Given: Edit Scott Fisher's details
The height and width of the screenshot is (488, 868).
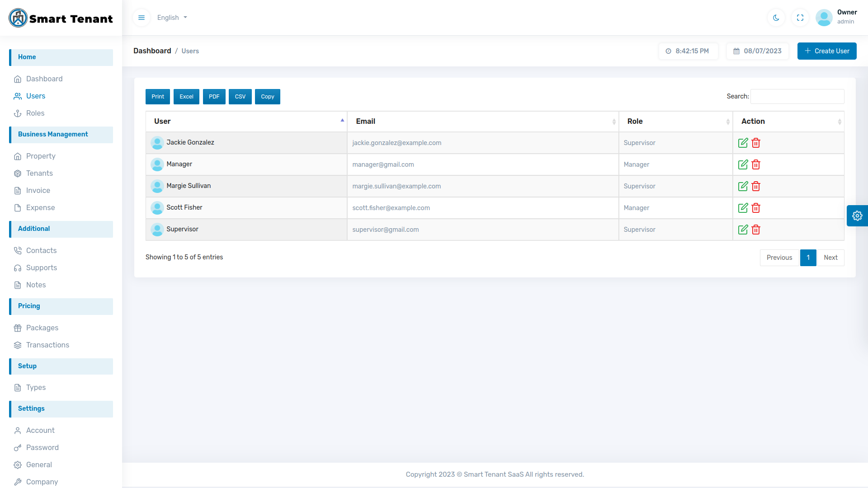Looking at the screenshot, I should click(743, 208).
